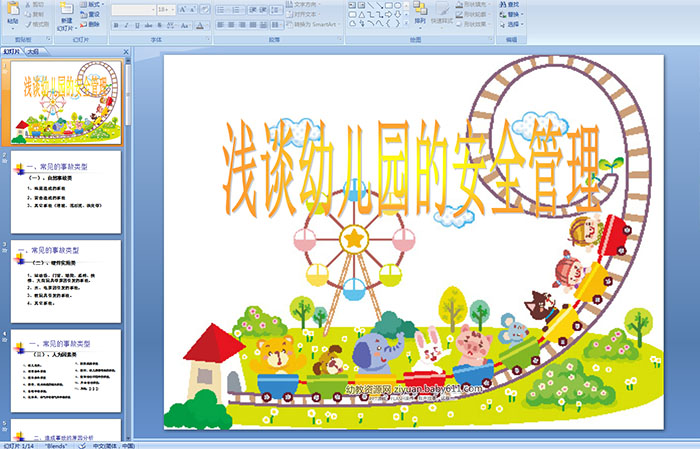
Task: Open the Select (选择) dropdown
Action: coord(512,24)
